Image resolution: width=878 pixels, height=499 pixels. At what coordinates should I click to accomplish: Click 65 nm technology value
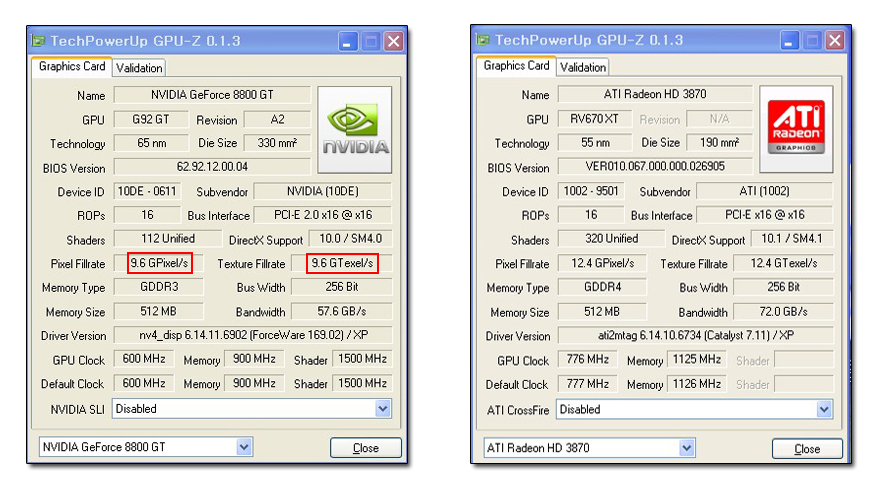pos(151,143)
